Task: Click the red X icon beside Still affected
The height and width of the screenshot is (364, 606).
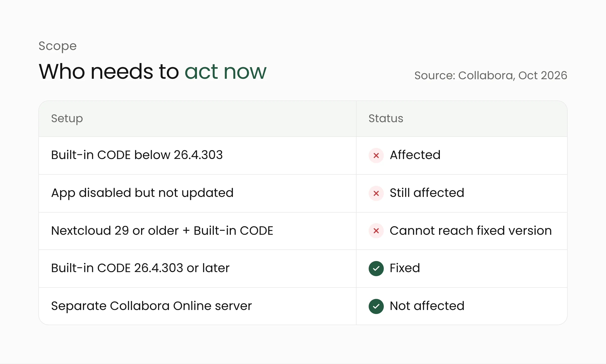Action: 376,193
